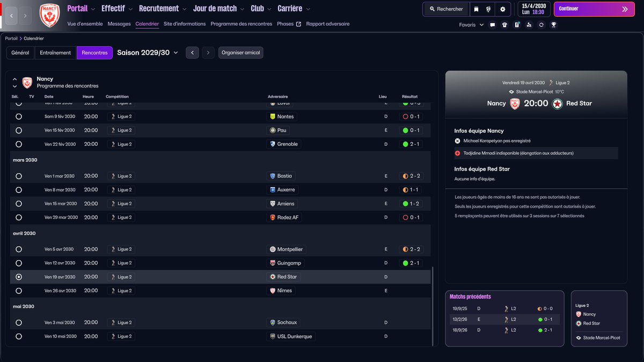
Task: Open the Favoris dropdown
Action: (471, 25)
